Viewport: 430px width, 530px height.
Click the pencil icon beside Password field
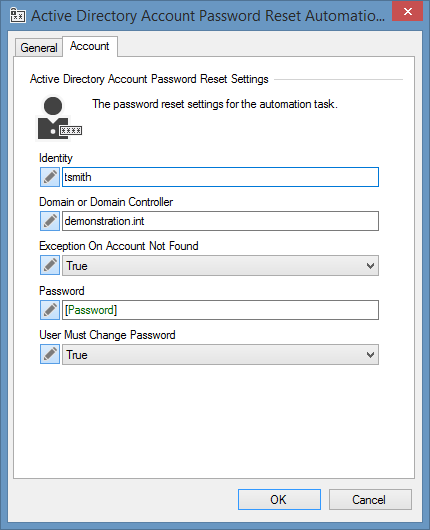(50, 310)
